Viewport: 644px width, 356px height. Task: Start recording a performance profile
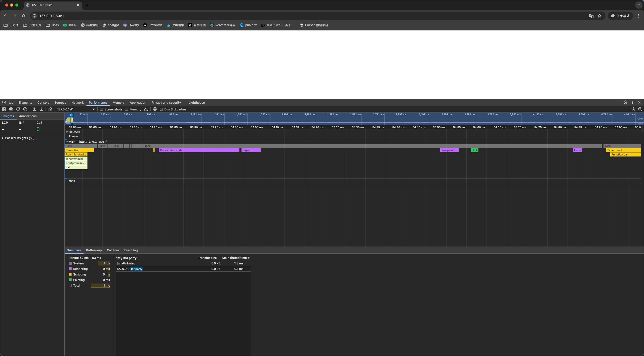point(11,109)
